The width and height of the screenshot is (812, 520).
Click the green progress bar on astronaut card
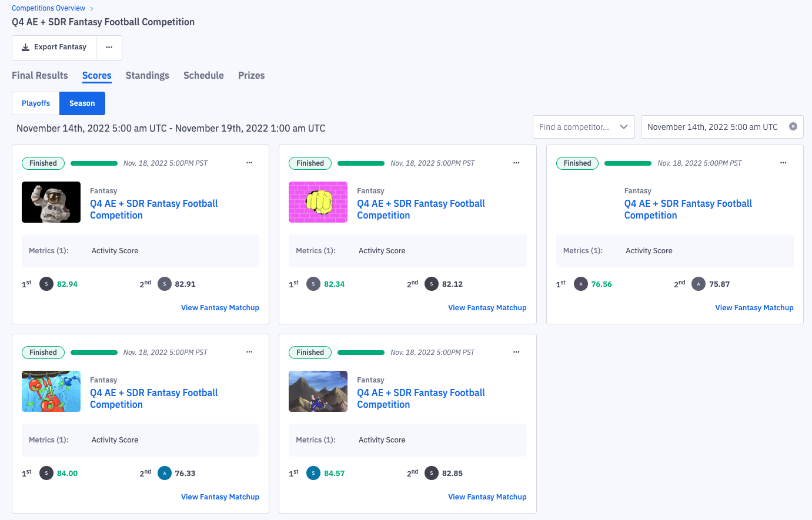click(94, 163)
